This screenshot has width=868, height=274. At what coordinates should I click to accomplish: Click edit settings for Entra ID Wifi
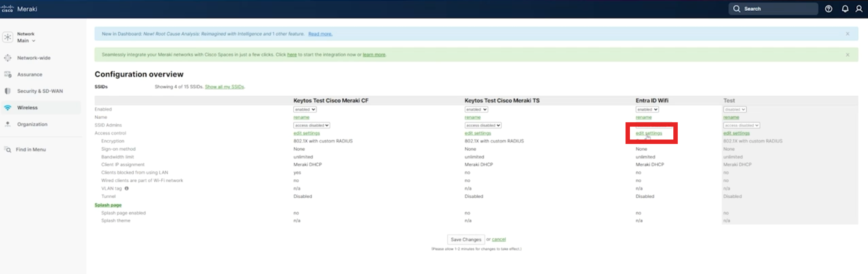point(649,133)
